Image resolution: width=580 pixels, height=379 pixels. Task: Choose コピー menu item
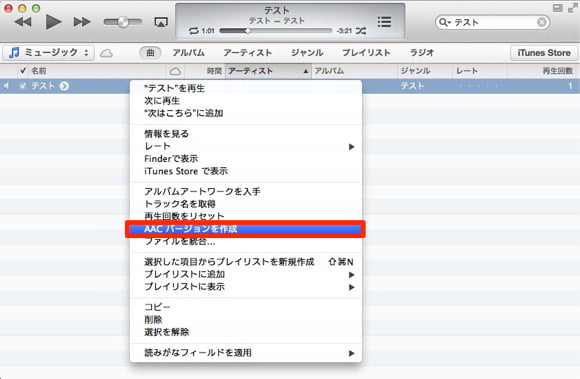(246, 307)
